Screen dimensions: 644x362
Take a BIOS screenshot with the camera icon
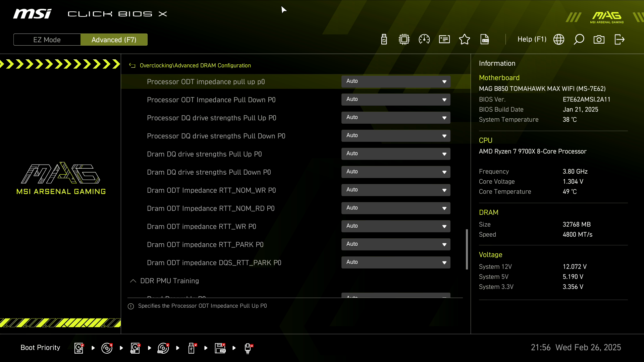pos(599,39)
